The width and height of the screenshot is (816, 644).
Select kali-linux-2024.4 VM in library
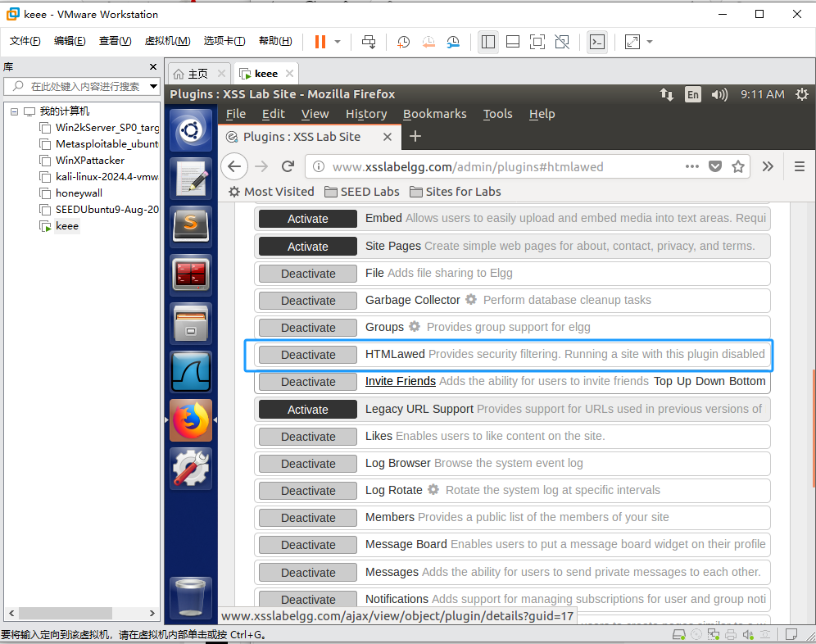pyautogui.click(x=107, y=176)
